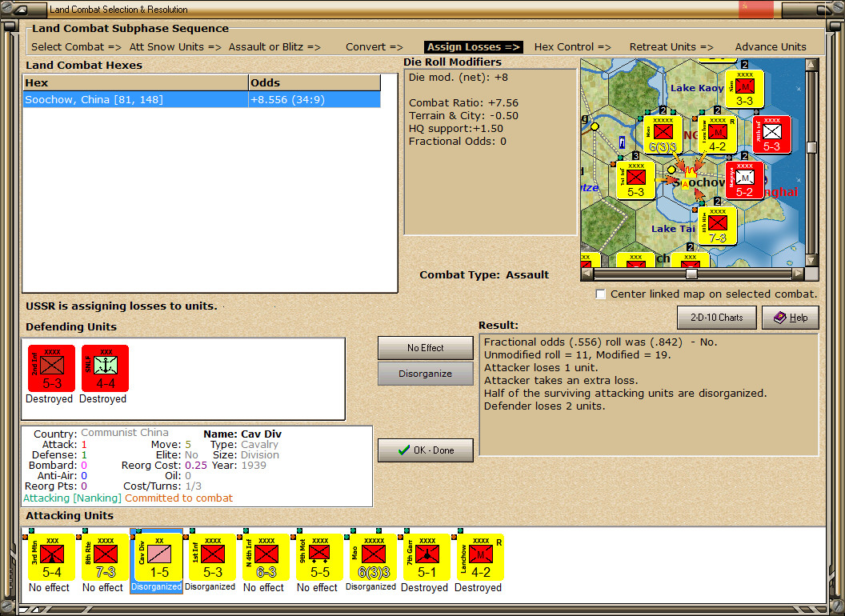This screenshot has height=616, width=845.
Task: Click the Convert subphase label
Action: (x=374, y=47)
